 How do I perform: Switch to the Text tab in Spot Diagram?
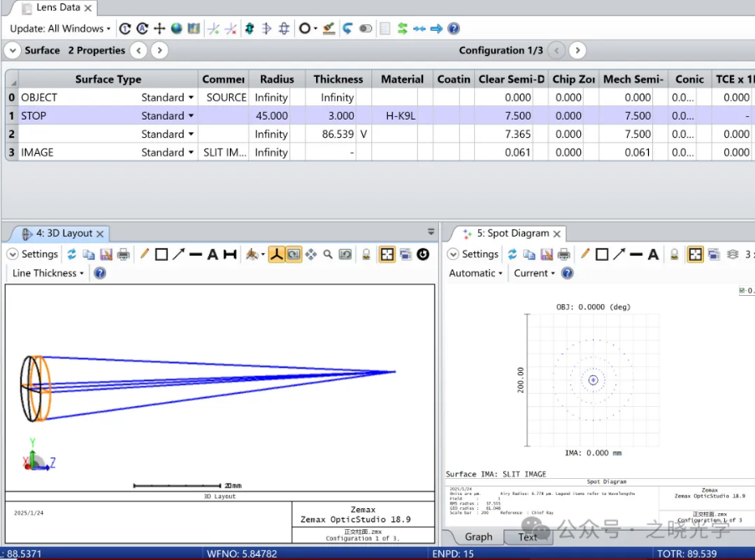point(528,537)
